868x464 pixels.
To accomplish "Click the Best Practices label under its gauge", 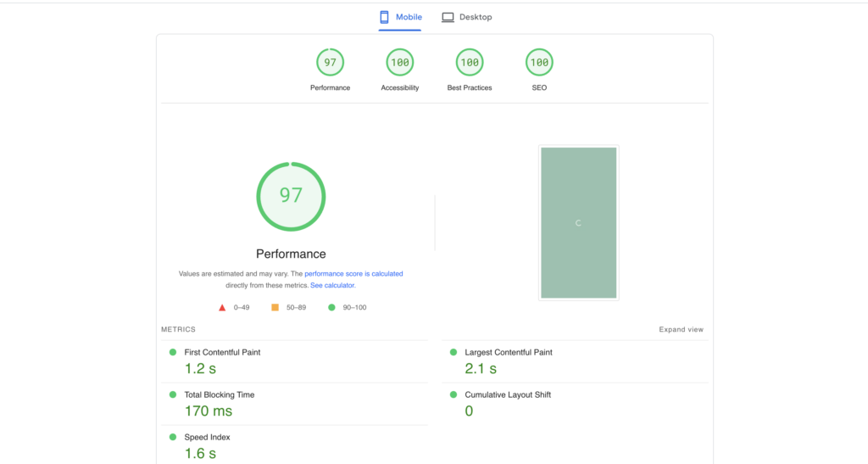I will point(470,87).
